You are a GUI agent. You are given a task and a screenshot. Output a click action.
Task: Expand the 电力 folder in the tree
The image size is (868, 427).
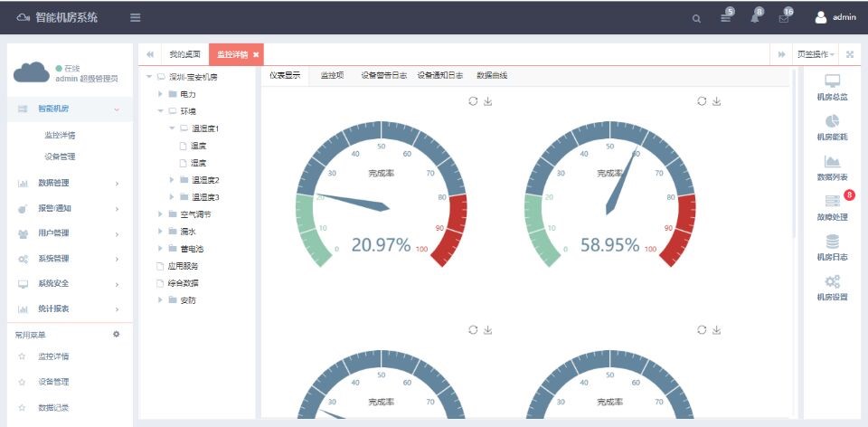pos(161,94)
